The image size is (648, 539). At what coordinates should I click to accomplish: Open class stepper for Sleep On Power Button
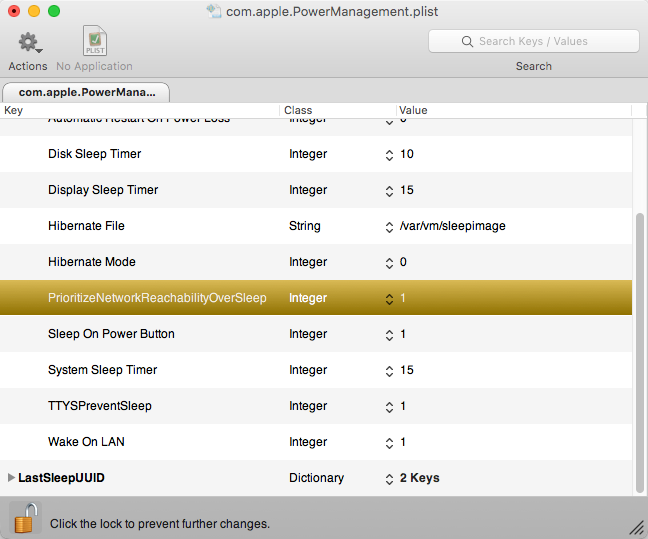[x=389, y=335]
